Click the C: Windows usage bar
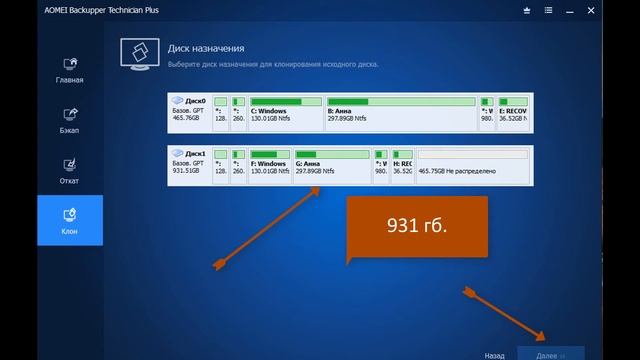This screenshot has width=640, height=360. tap(286, 102)
